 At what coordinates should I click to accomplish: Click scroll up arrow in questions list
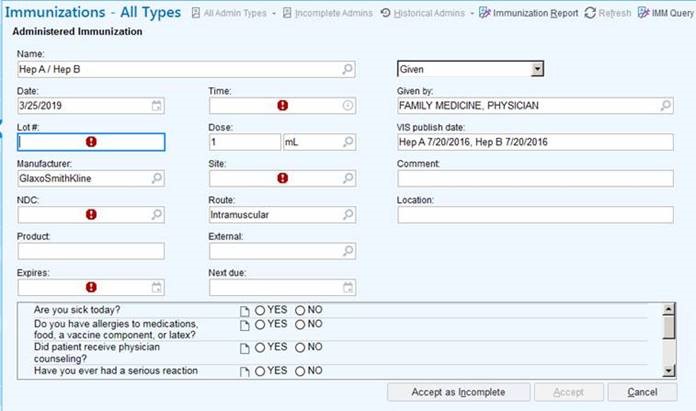pyautogui.click(x=668, y=309)
